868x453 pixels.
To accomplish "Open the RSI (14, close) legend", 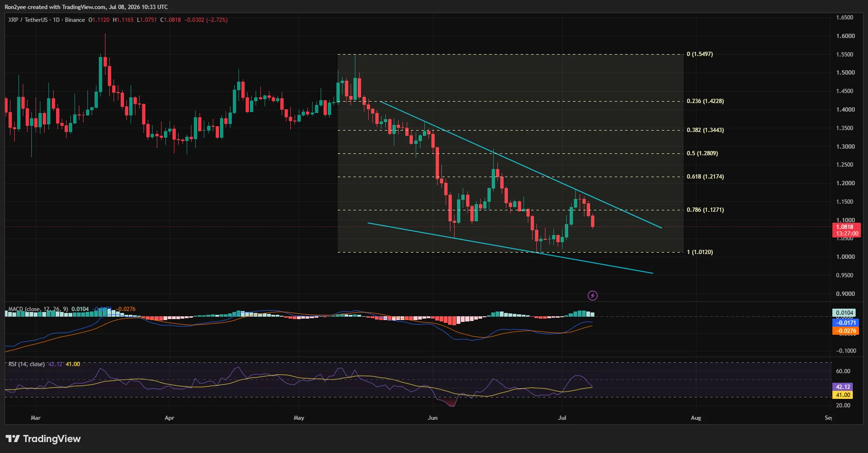I will [x=27, y=364].
